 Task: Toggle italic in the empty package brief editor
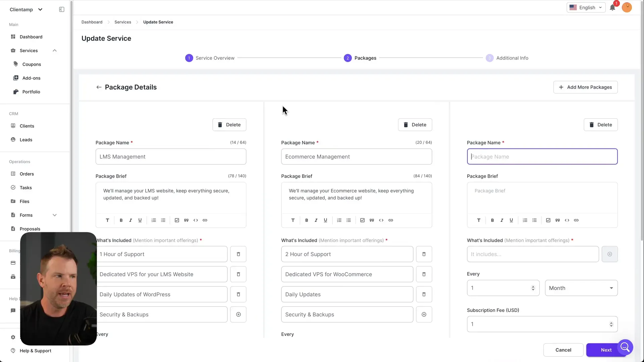pyautogui.click(x=502, y=220)
